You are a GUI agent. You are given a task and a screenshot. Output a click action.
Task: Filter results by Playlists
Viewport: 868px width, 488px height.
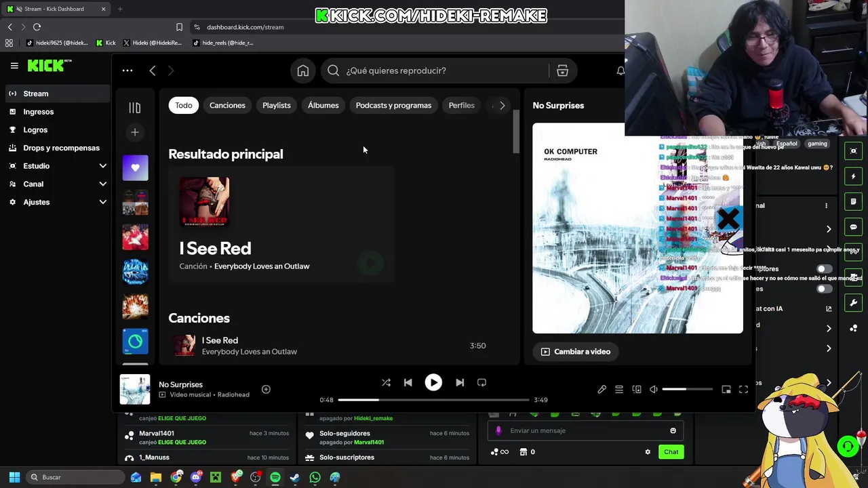click(277, 106)
